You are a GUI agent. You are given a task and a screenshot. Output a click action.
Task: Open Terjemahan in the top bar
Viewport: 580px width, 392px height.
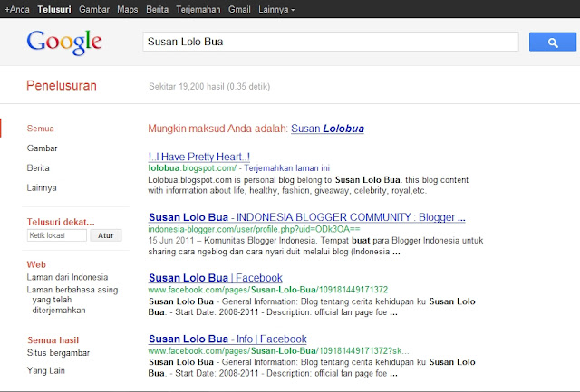click(198, 9)
